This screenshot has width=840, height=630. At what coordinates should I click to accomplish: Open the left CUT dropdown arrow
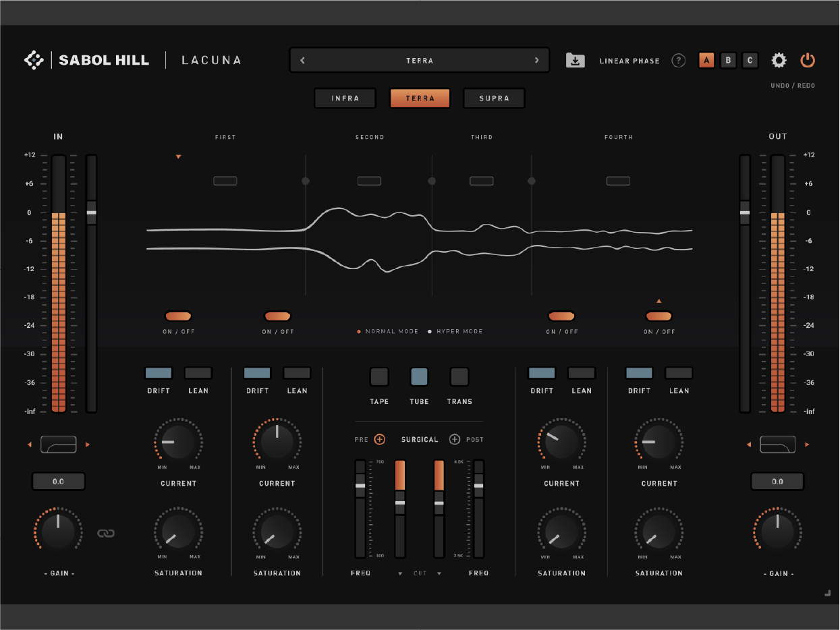(400, 574)
